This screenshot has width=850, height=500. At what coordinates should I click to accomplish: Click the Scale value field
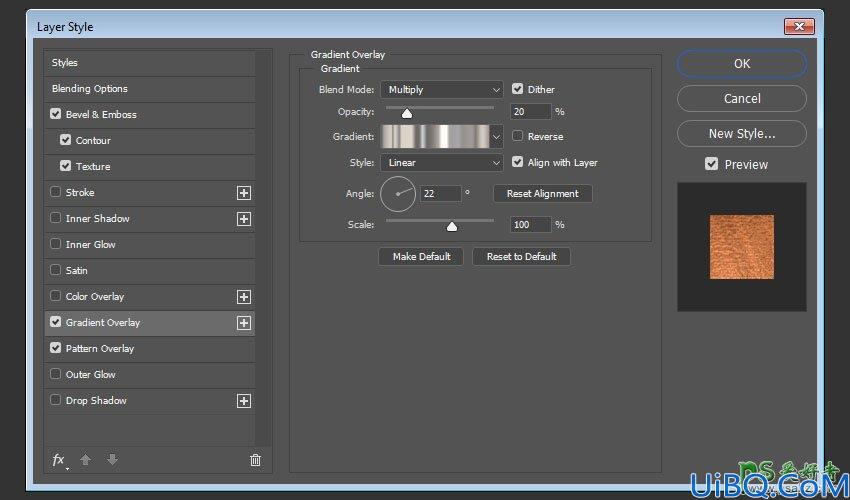point(530,225)
